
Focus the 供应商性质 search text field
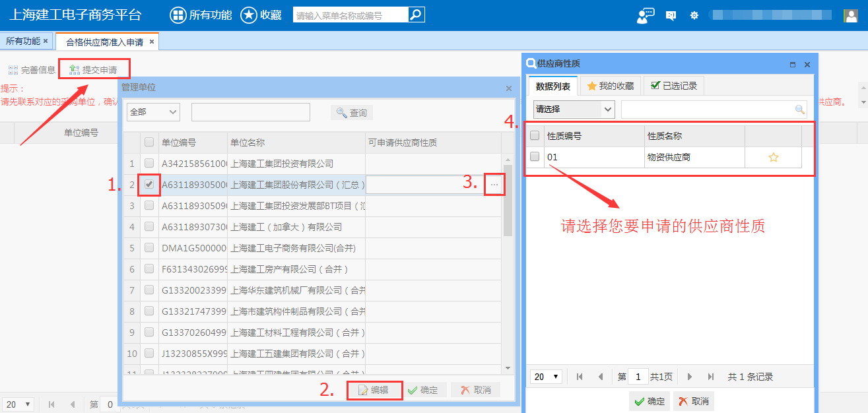coord(708,110)
